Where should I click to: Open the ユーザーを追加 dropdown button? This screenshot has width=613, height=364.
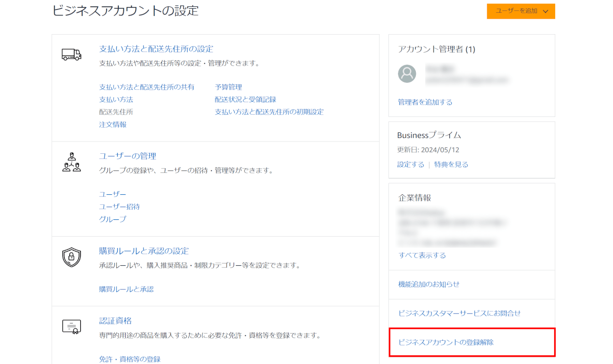pyautogui.click(x=521, y=11)
